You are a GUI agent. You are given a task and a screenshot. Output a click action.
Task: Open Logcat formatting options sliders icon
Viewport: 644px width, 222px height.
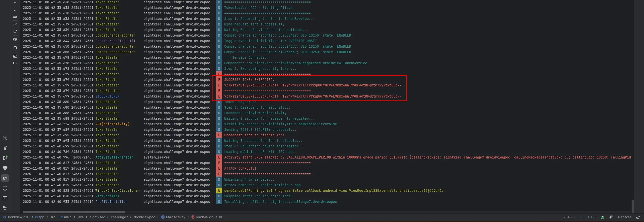15,40
